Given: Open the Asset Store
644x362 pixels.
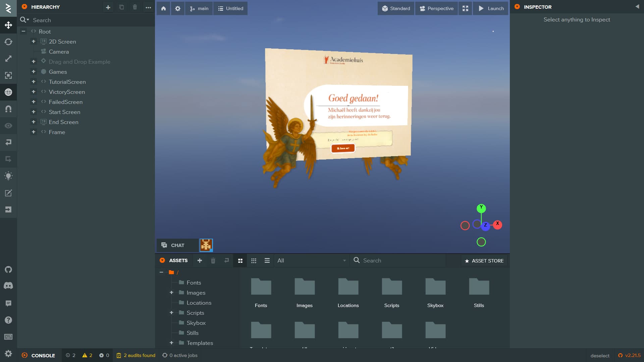Looking at the screenshot, I should point(484,261).
